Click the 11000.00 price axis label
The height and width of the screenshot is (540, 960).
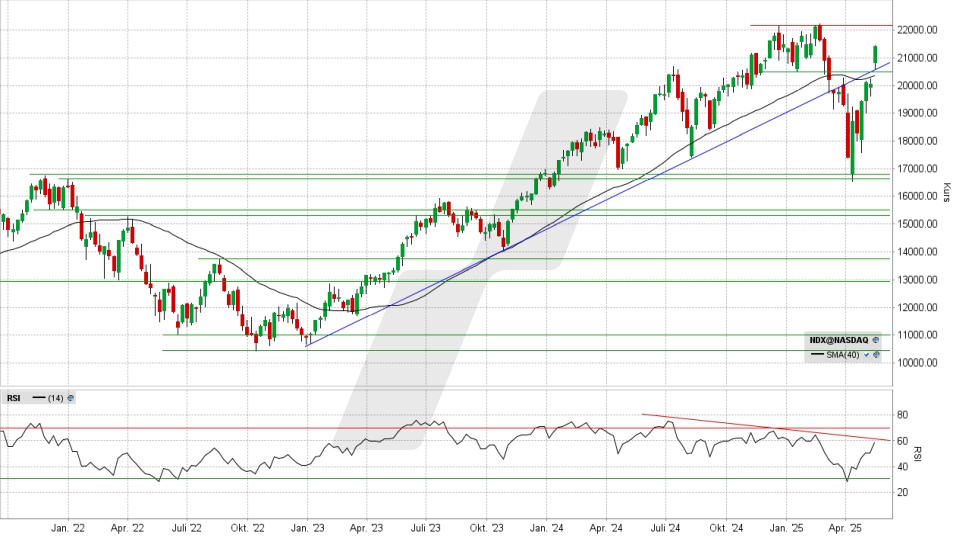pyautogui.click(x=917, y=335)
